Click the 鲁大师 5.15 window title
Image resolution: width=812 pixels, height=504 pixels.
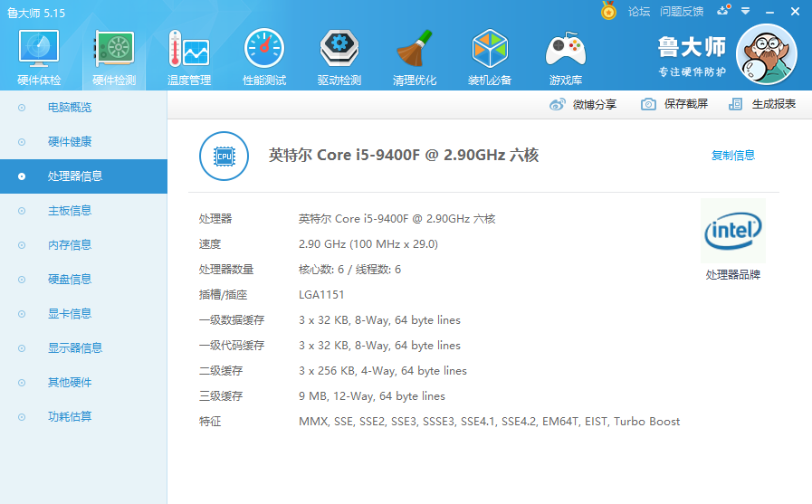click(36, 13)
